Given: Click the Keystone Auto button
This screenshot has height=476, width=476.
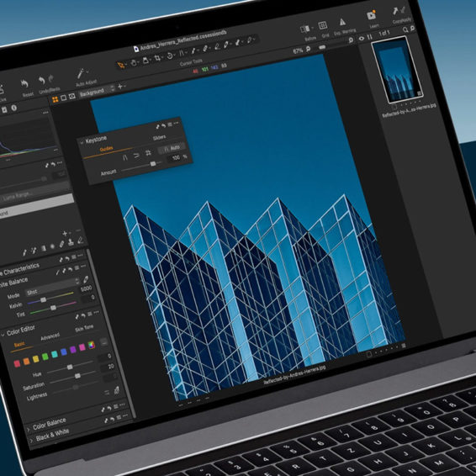Looking at the screenshot, I should (x=172, y=148).
